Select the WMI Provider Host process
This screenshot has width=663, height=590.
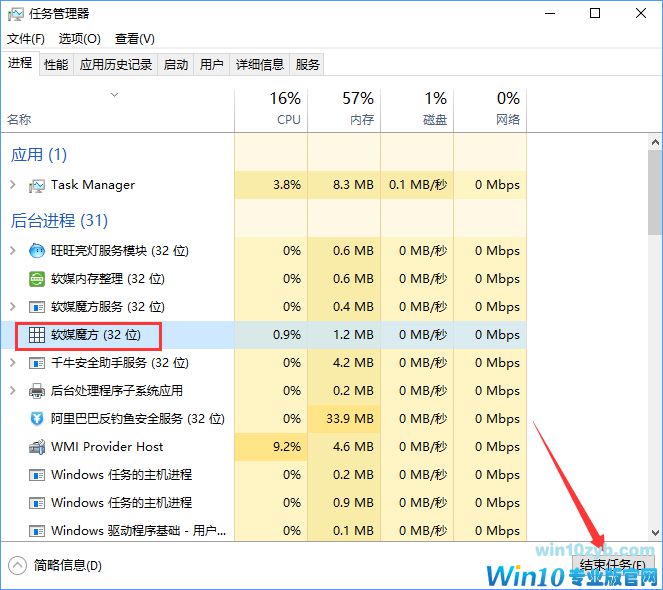[264, 447]
